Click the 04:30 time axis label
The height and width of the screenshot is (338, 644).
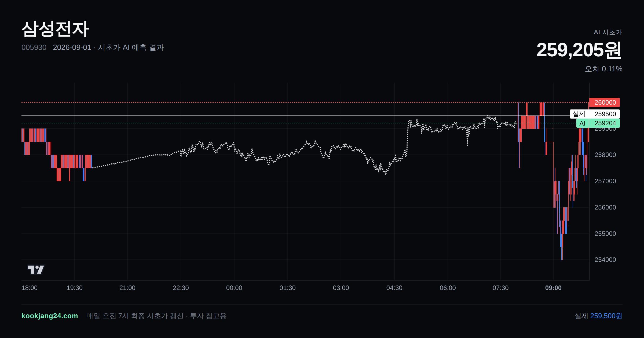pos(394,288)
